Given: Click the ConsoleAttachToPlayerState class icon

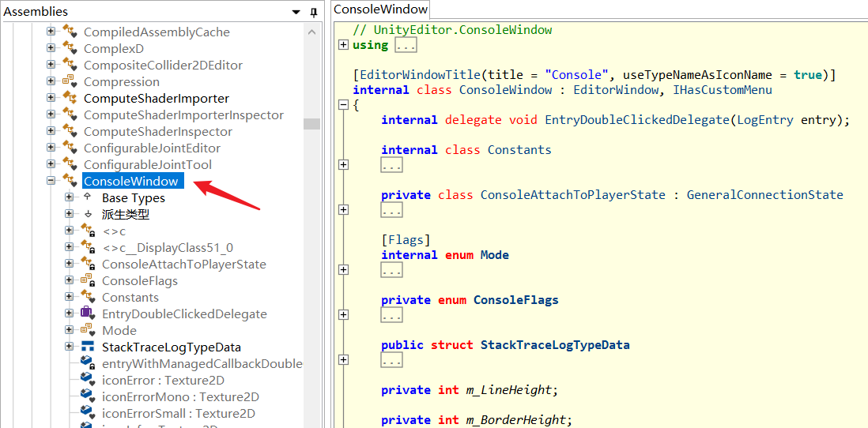Looking at the screenshot, I should pyautogui.click(x=88, y=264).
